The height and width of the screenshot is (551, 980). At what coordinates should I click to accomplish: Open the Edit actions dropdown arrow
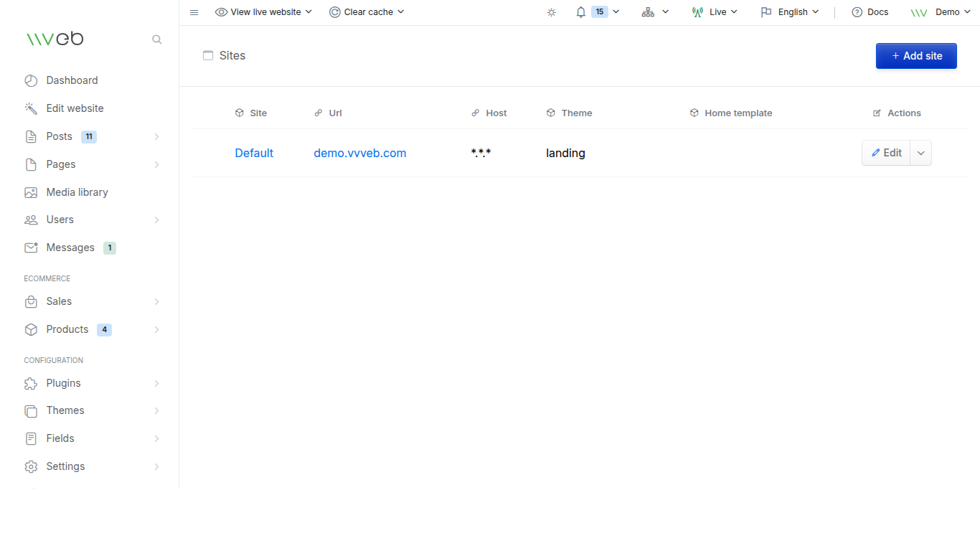(920, 152)
